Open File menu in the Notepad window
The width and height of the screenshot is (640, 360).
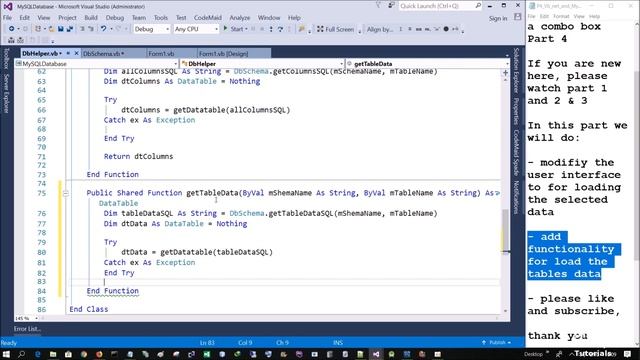pyautogui.click(x=531, y=16)
